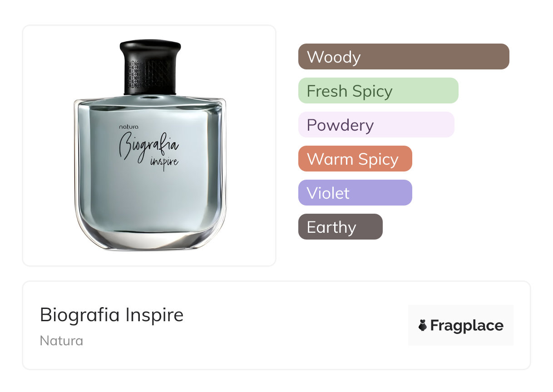Click the Powdery accord bar
This screenshot has width=553, height=392.
point(376,125)
